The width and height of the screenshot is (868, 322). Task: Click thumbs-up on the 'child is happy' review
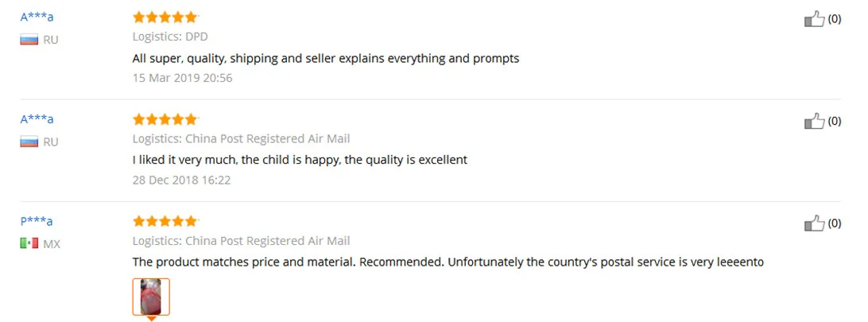point(814,121)
